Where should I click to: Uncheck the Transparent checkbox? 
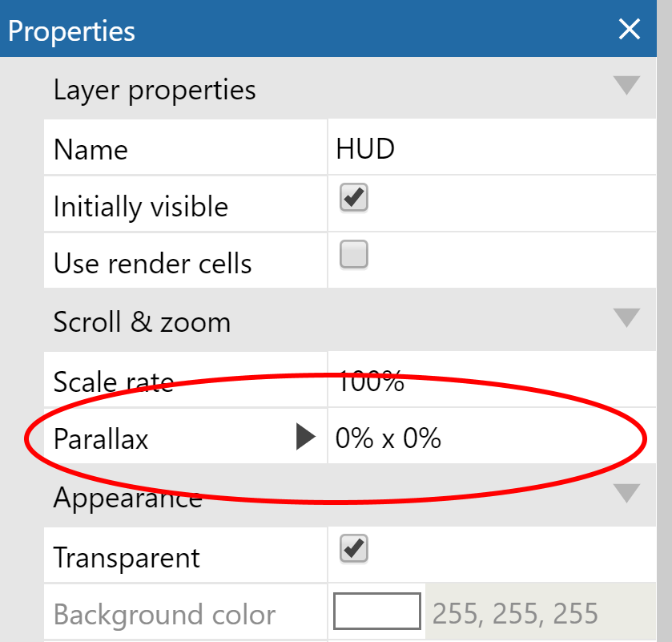353,549
